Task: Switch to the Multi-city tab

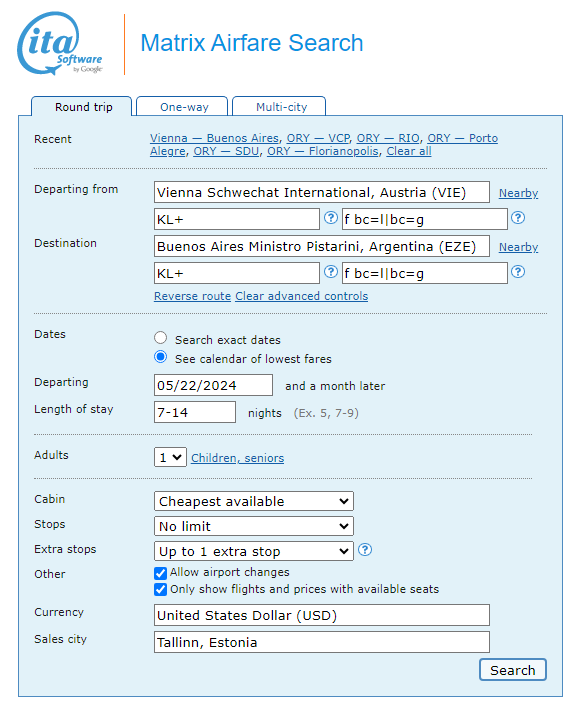Action: pos(279,107)
